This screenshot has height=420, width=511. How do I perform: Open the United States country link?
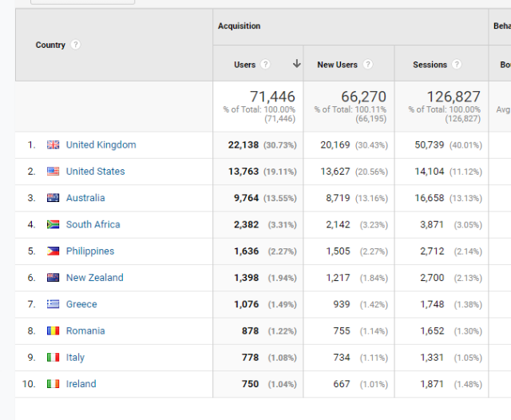click(95, 172)
